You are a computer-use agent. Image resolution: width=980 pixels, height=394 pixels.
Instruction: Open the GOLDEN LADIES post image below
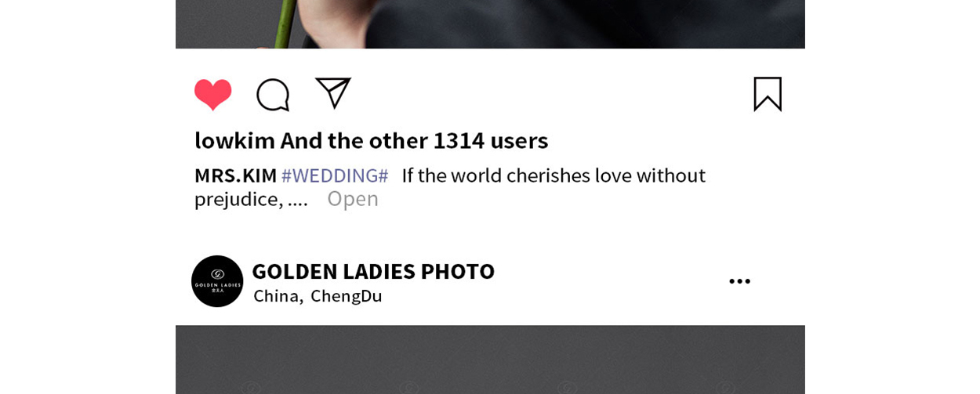[x=490, y=360]
